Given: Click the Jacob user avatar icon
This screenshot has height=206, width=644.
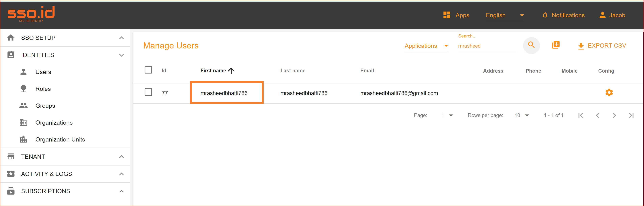Looking at the screenshot, I should (x=602, y=15).
